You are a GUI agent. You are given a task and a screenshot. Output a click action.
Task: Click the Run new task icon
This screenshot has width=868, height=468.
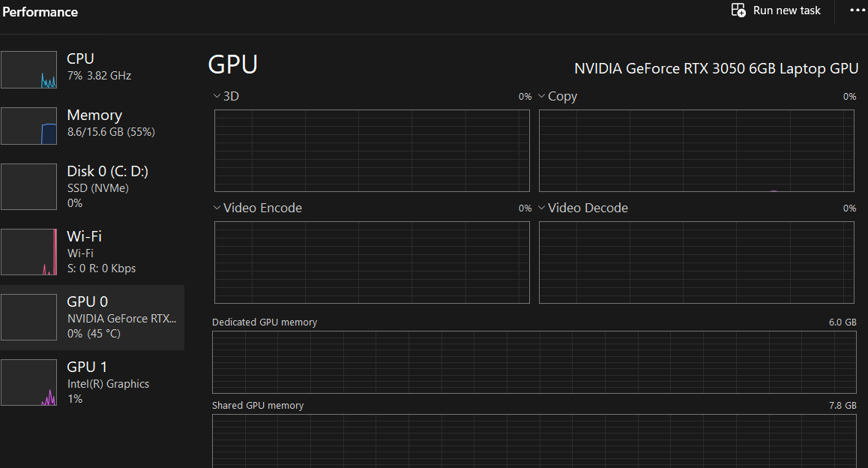[x=738, y=10]
